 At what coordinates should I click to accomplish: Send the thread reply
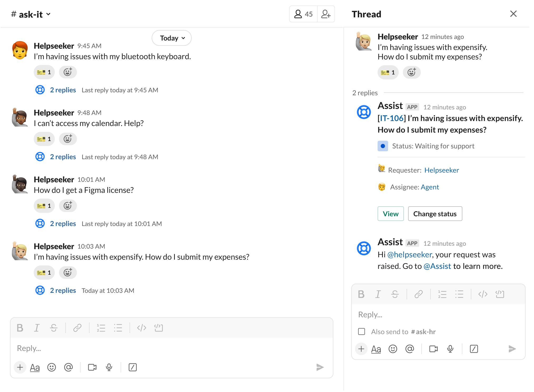pos(512,349)
